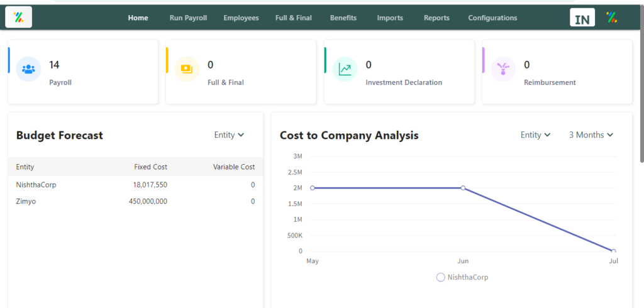Image resolution: width=644 pixels, height=308 pixels.
Task: Click the Budget Forecast heading
Action: (60, 135)
